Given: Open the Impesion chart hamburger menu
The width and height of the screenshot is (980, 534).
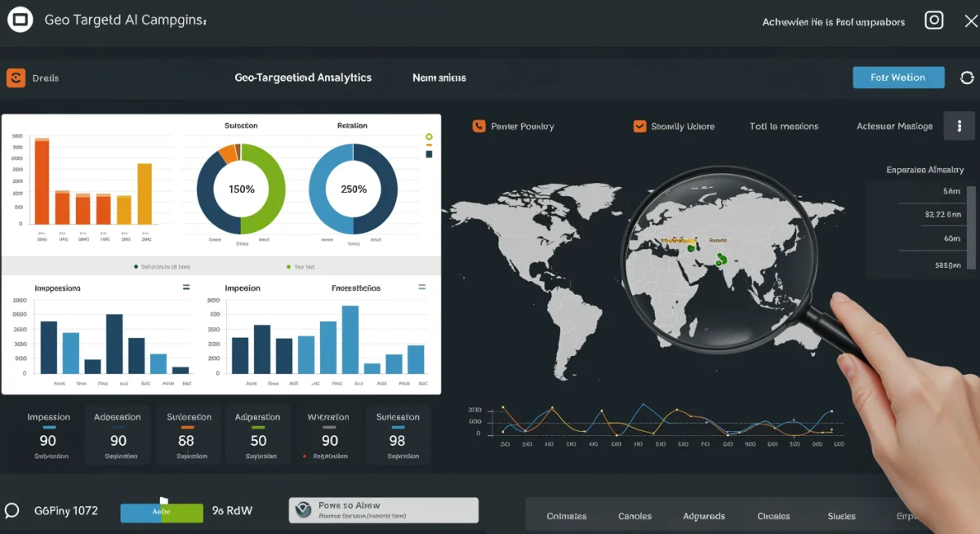Looking at the screenshot, I should pos(421,286).
